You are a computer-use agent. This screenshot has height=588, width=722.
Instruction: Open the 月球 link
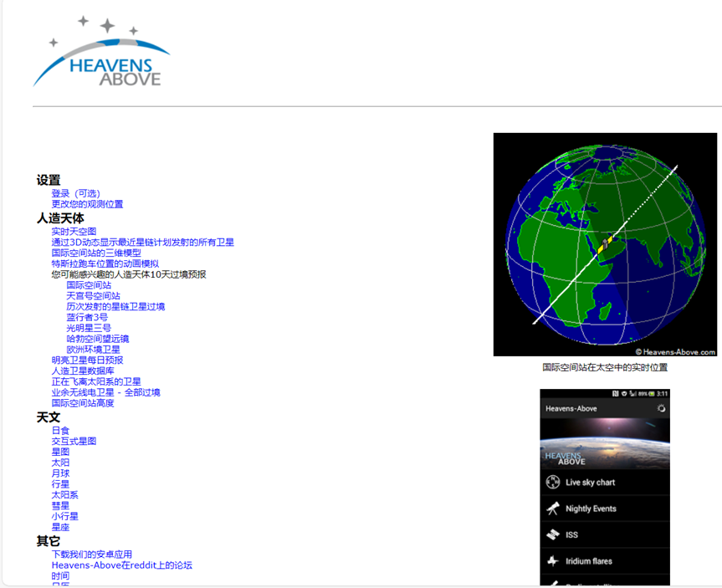point(60,473)
